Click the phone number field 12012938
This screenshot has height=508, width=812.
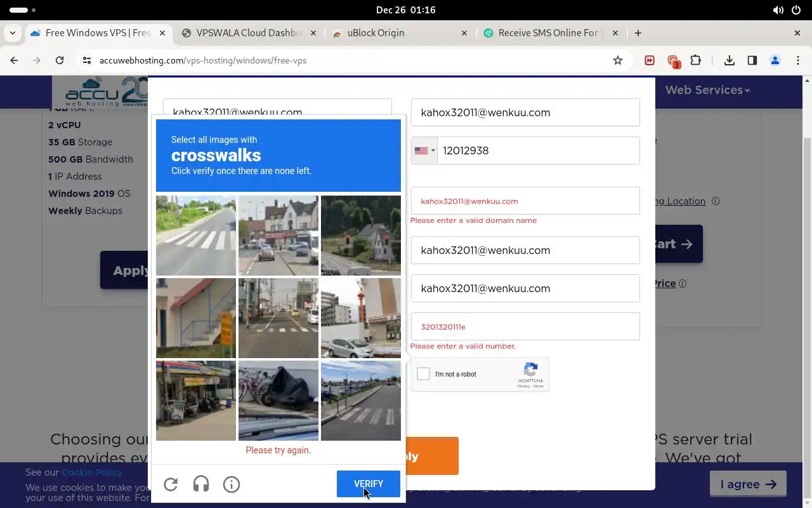(538, 150)
